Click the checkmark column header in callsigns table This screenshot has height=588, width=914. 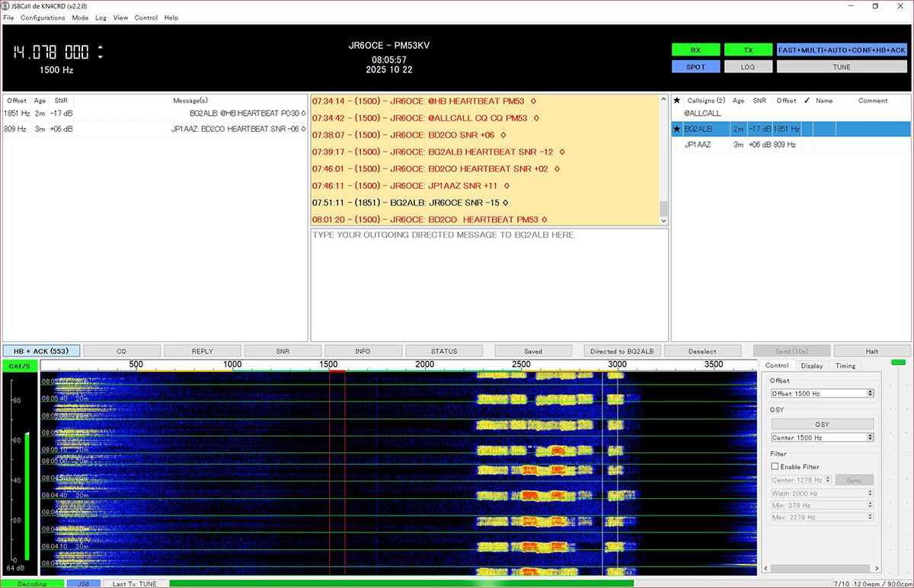pyautogui.click(x=807, y=101)
